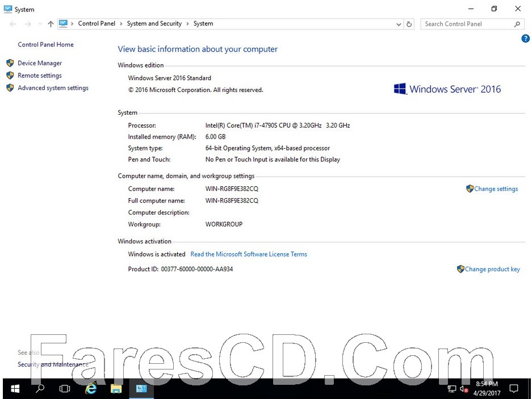This screenshot has height=399, width=532.
Task: Read the Microsoft Software License Terms
Action: [x=249, y=254]
